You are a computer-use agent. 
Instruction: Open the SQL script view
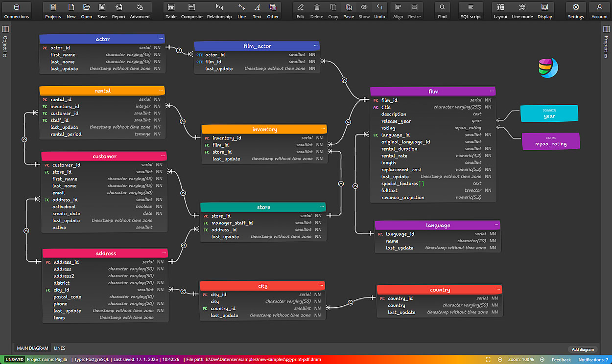pyautogui.click(x=471, y=11)
